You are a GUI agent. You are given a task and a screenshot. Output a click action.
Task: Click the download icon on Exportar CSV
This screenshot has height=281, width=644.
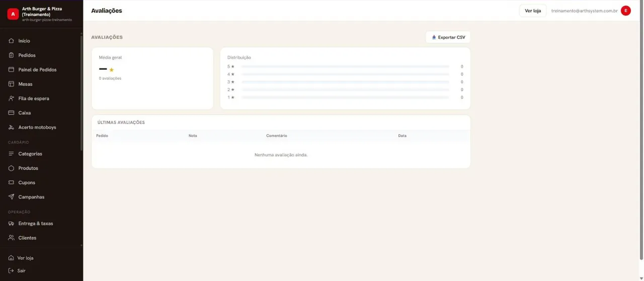pyautogui.click(x=434, y=37)
